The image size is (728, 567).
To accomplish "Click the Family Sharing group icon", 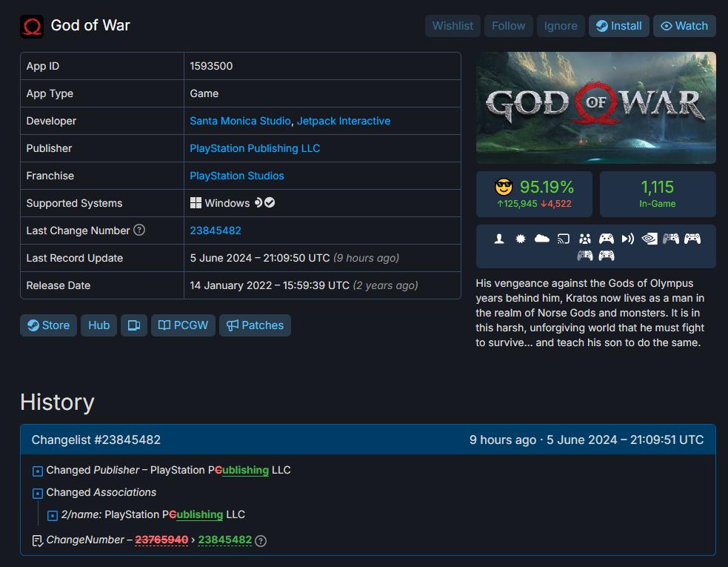I will click(585, 239).
